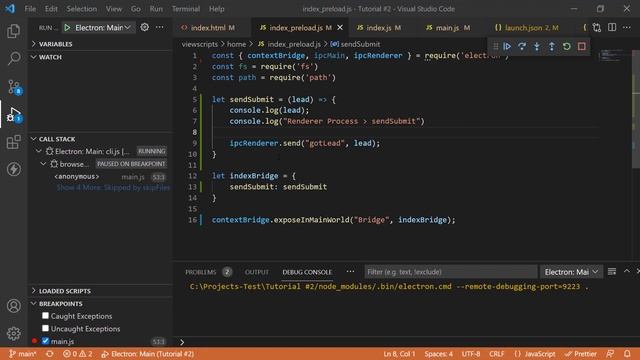Grab the debug toolbar drag handle
Screen dimensions: 640x360
point(495,47)
